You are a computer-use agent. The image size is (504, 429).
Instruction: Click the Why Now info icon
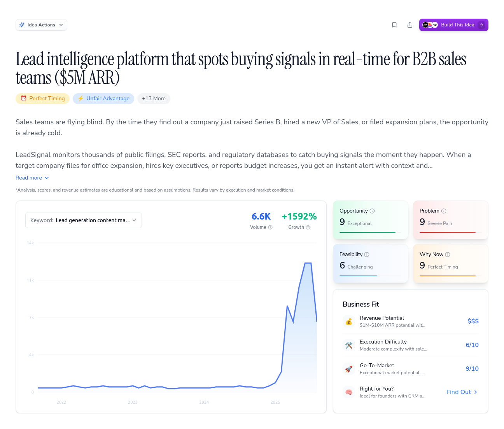[x=448, y=255]
